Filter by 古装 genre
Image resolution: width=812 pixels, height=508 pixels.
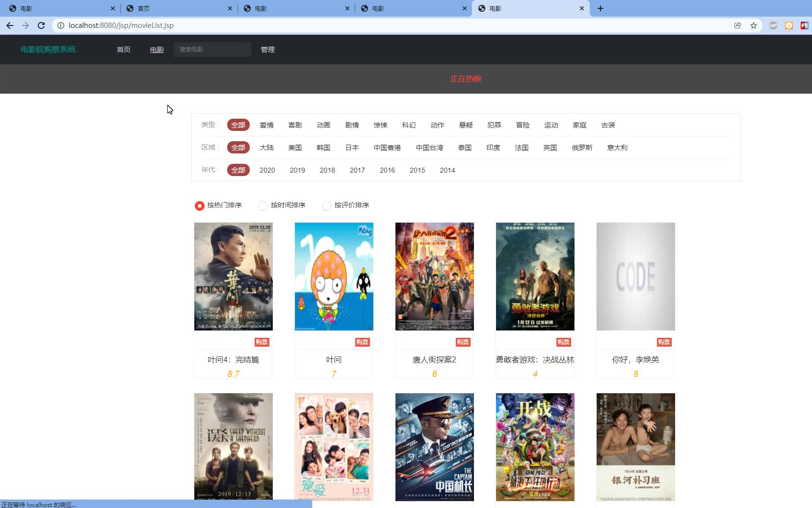tap(608, 125)
